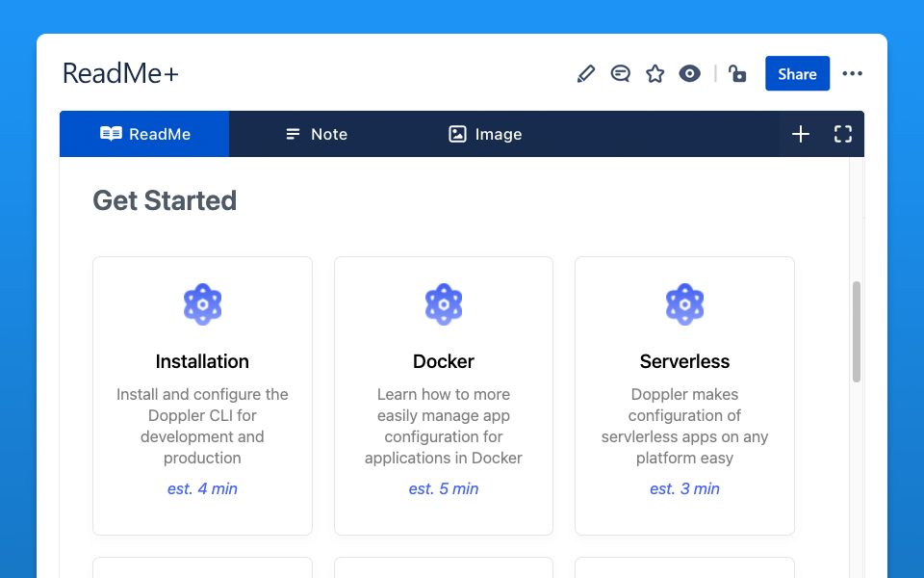Click the Serverless card description text
The width and height of the screenshot is (924, 578).
684,426
